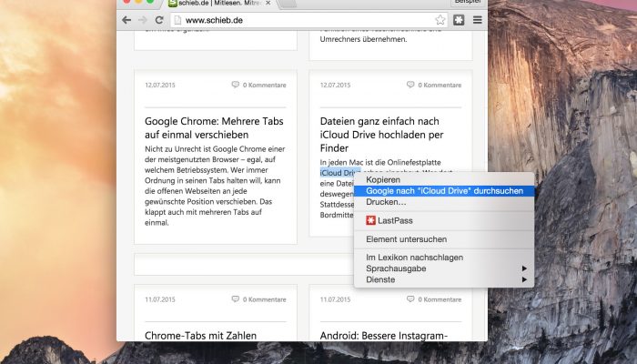Click 0 Kommentare on Android Instagram card

440,299
